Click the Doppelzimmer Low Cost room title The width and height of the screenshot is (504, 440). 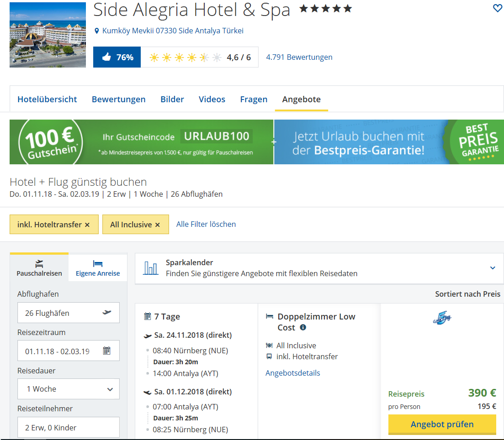[x=317, y=322]
